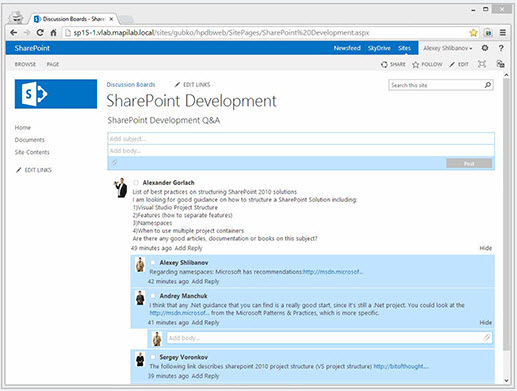Open the SharePoint help question mark
Image resolution: width=517 pixels, height=391 pixels.
tap(501, 48)
